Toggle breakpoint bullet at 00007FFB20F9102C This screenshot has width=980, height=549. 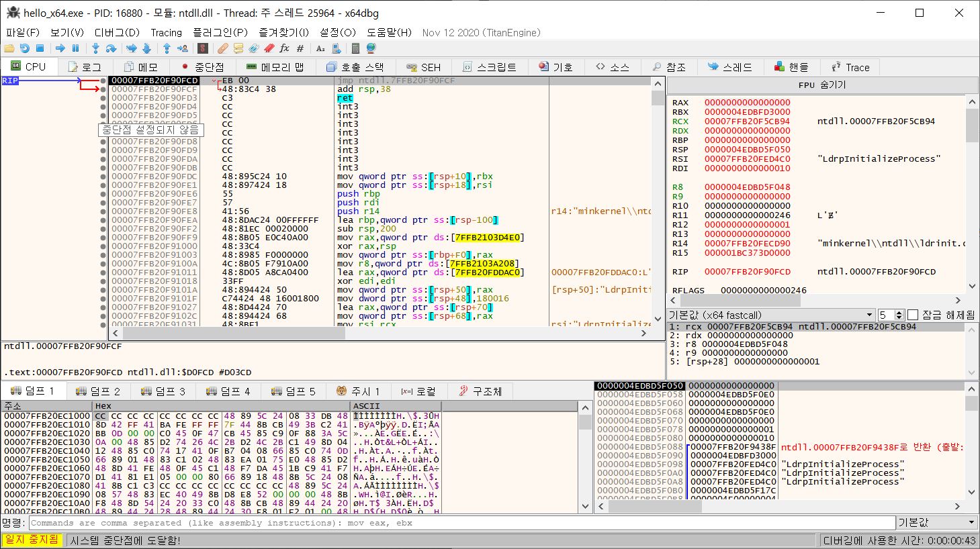[x=103, y=316]
